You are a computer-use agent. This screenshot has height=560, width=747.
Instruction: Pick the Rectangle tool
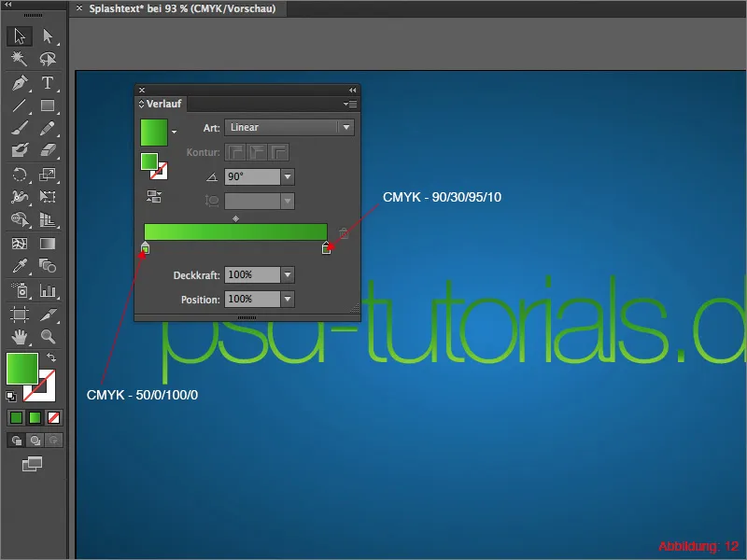[48, 105]
